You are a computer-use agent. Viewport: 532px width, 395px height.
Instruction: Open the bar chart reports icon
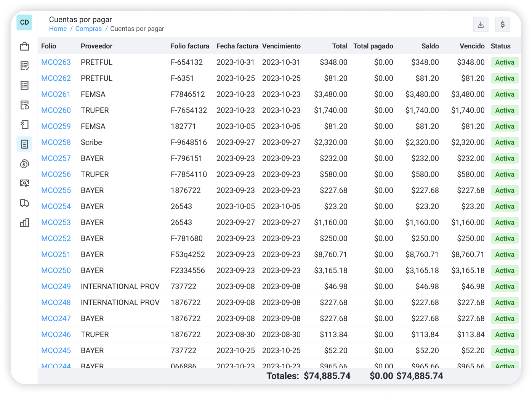point(24,223)
